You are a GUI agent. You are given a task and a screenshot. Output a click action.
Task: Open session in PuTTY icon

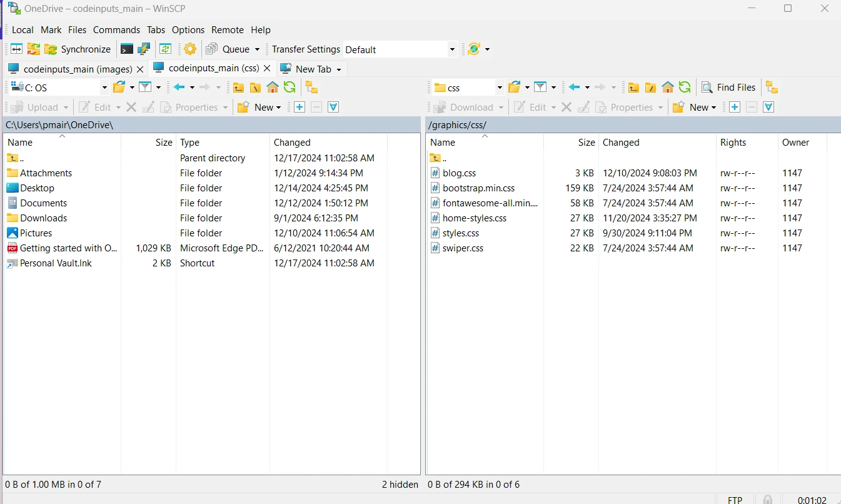tap(144, 49)
